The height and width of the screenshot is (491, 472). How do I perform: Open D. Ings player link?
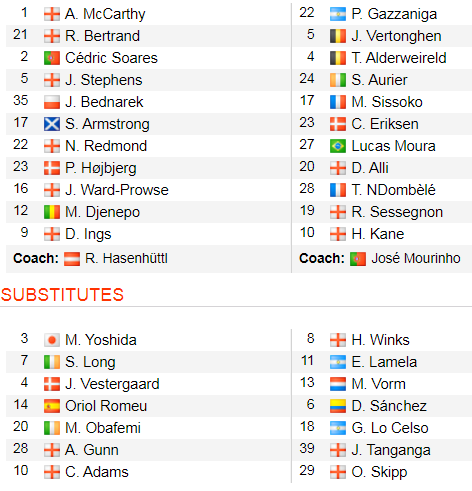(88, 234)
